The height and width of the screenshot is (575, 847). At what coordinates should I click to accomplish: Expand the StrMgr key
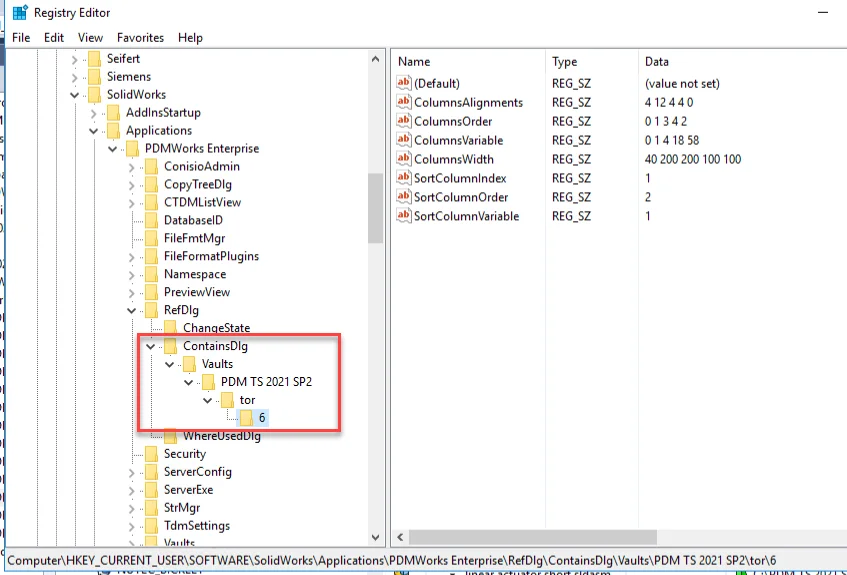pos(132,508)
